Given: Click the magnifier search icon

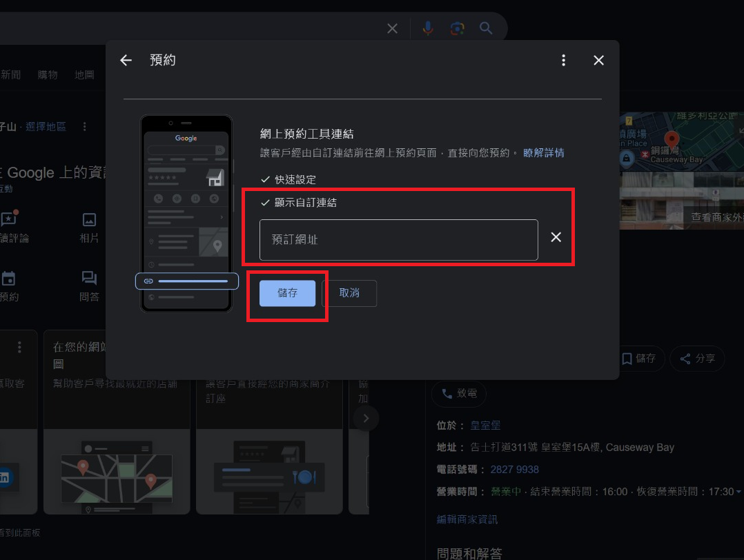Looking at the screenshot, I should point(485,28).
